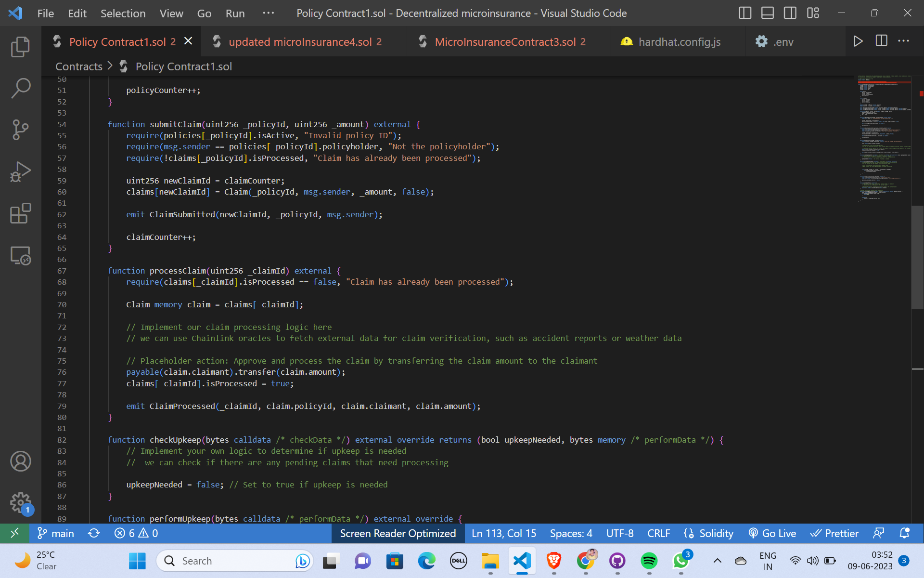Open the Explorer view in activity bar
924x578 pixels.
20,47
